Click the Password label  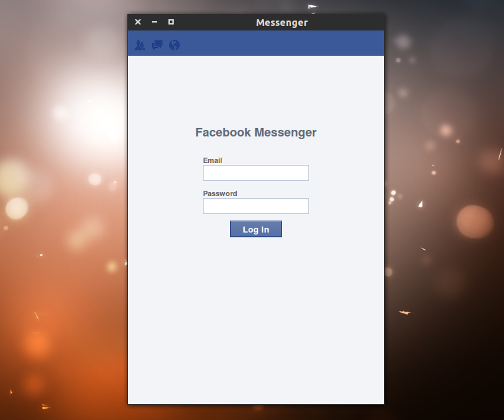(x=220, y=193)
